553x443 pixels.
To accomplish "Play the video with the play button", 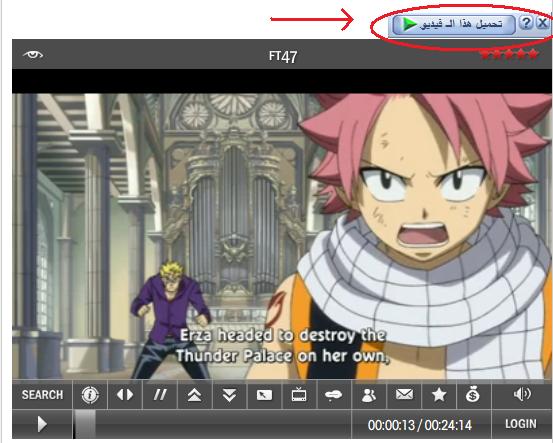I will coord(42,424).
